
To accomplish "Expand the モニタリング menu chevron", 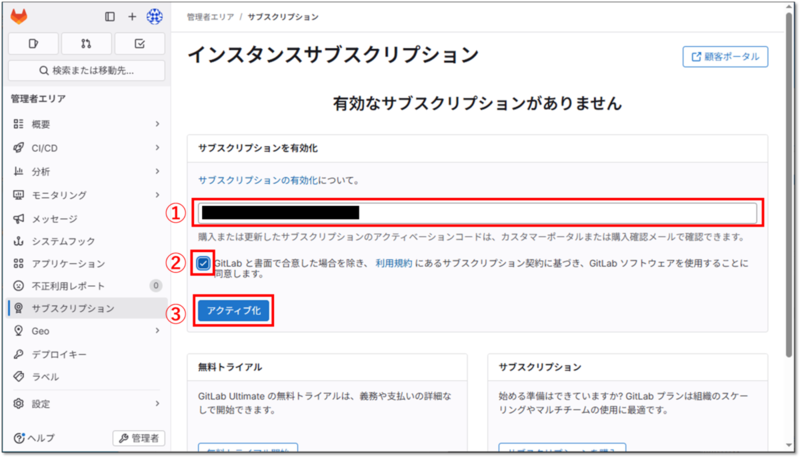I will click(x=157, y=195).
